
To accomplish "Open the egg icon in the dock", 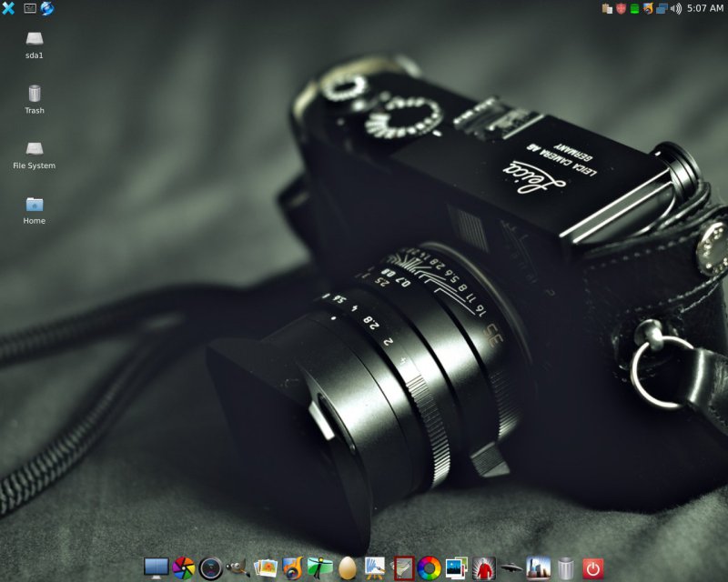I will (x=347, y=568).
